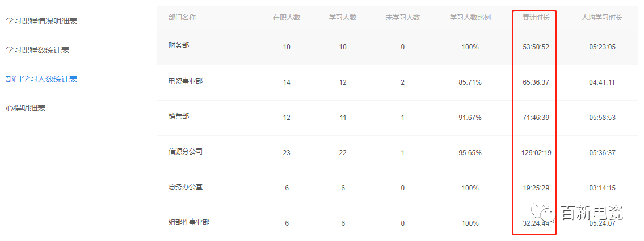Image resolution: width=644 pixels, height=241 pixels.
Task: Open 学习课程数统计表 in sidebar
Action: [37, 50]
